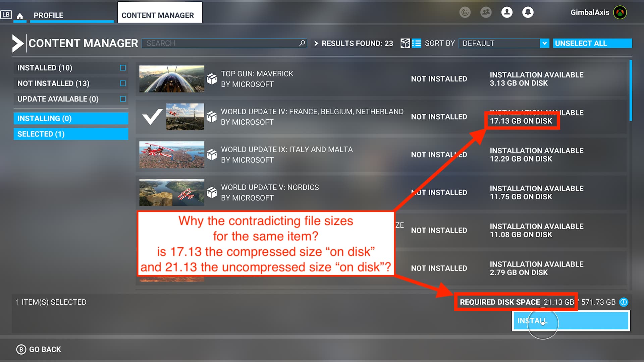Click the disk space info icon
644x362 pixels.
click(624, 302)
